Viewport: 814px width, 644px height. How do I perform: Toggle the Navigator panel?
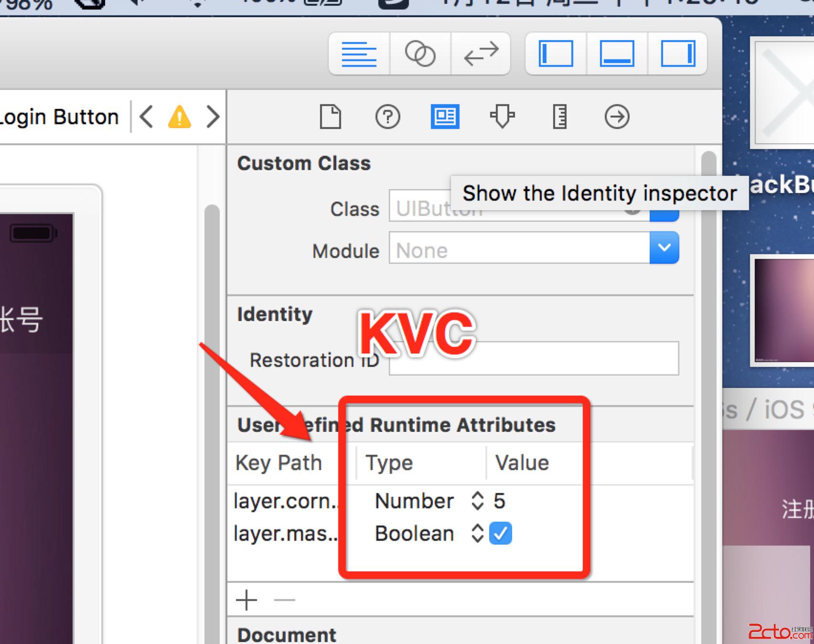coord(556,54)
